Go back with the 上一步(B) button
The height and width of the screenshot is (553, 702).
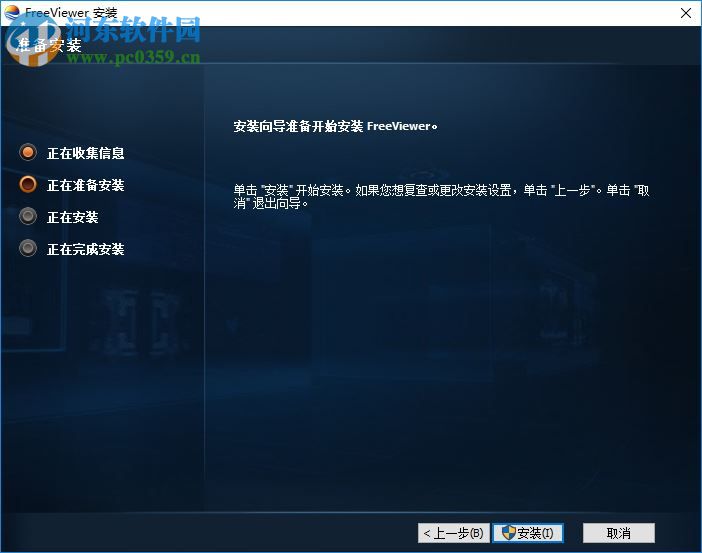click(x=454, y=533)
